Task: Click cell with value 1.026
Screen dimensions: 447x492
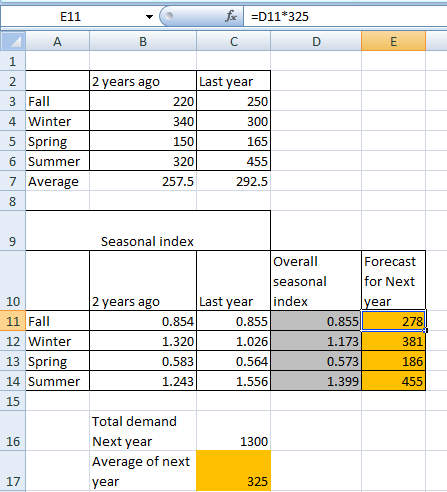Action: pos(234,341)
